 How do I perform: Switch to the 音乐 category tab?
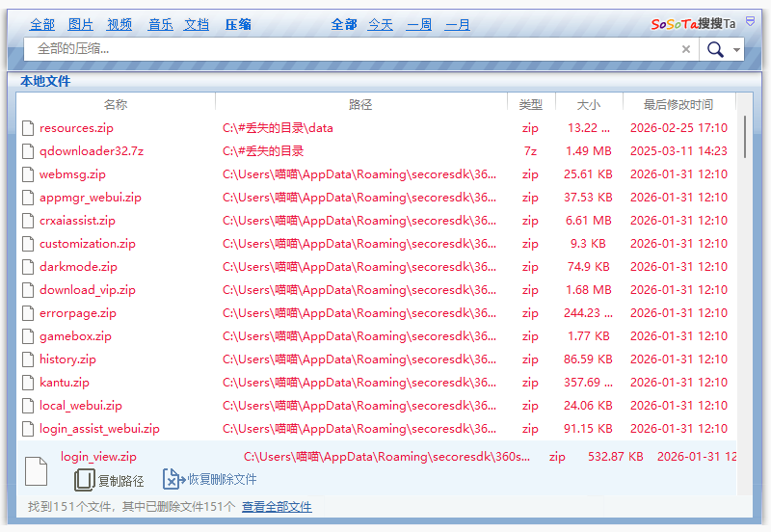coord(160,24)
